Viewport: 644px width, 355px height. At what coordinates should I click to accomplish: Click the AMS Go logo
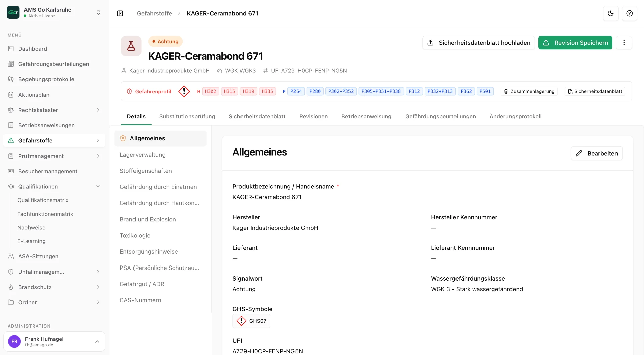(13, 12)
